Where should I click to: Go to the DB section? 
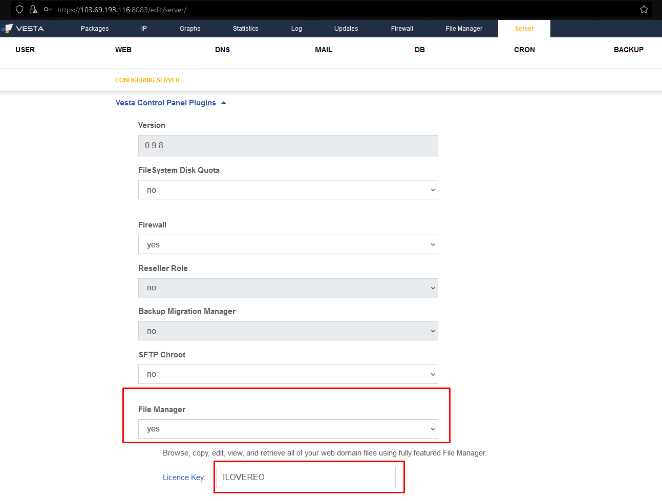click(x=420, y=49)
